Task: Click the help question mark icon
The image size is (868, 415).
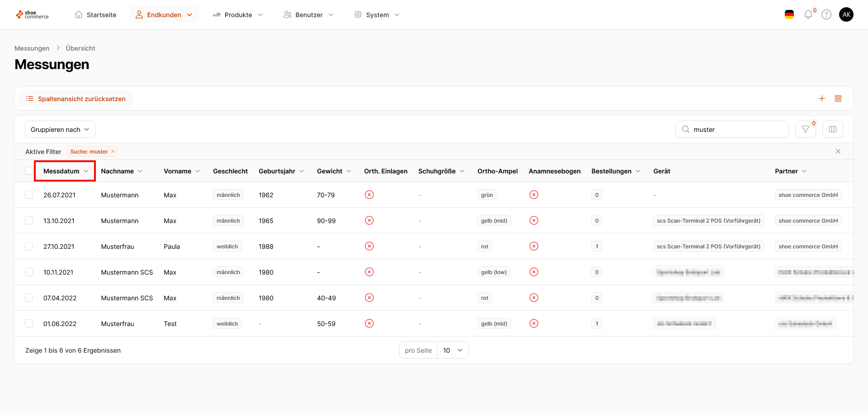Action: (x=826, y=15)
